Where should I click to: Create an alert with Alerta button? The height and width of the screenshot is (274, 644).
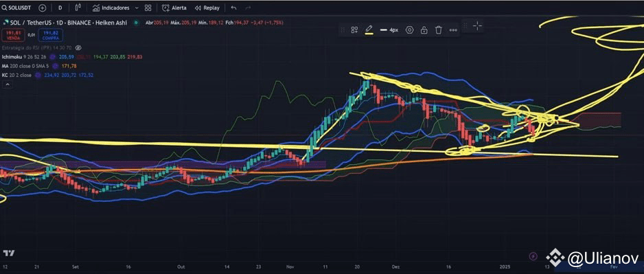(174, 8)
